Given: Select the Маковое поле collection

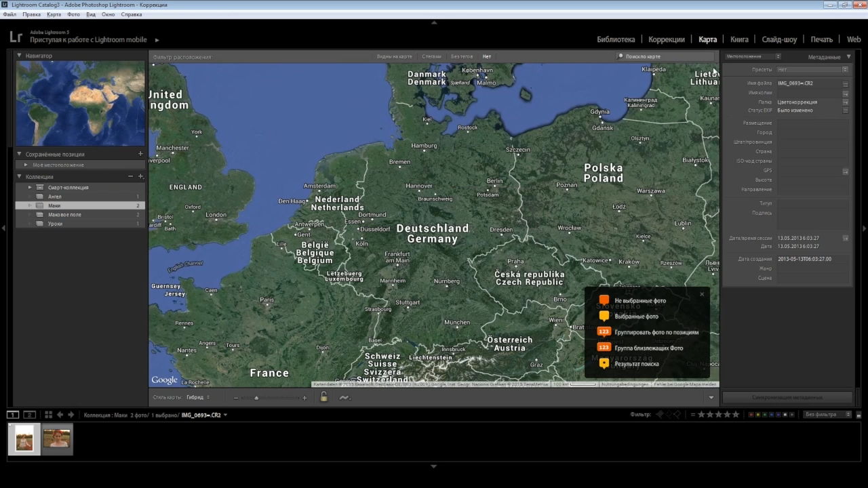Looking at the screenshot, I should 80,214.
